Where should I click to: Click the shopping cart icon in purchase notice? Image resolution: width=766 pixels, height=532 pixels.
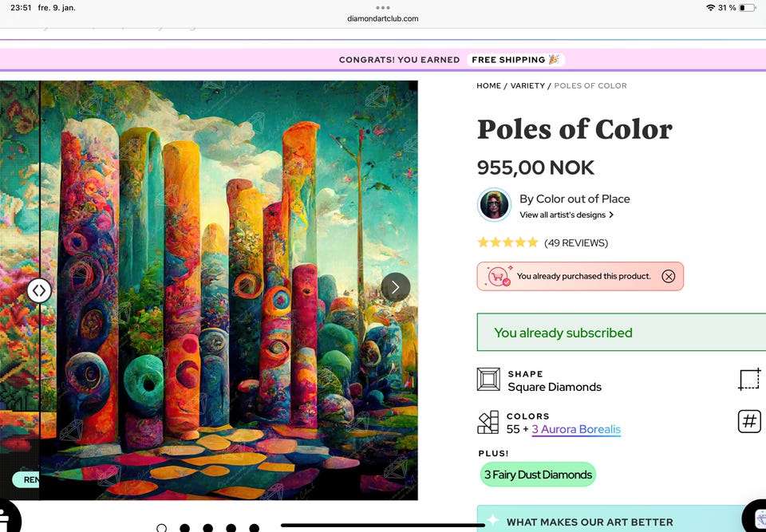point(498,277)
